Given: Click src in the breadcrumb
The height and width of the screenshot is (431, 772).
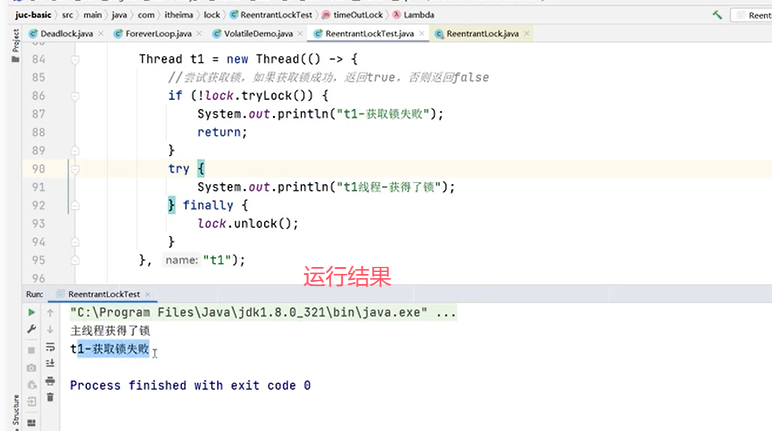Looking at the screenshot, I should point(67,15).
